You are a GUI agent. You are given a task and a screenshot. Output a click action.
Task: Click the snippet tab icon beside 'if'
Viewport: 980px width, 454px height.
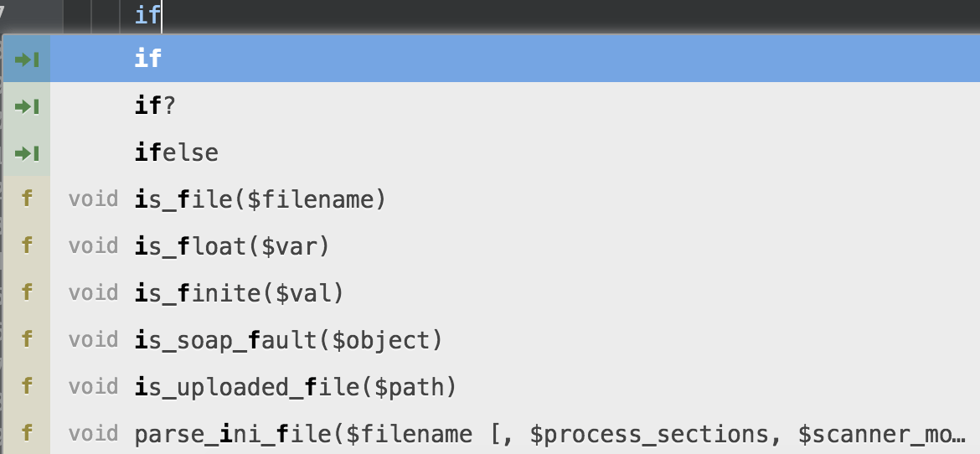(27, 59)
